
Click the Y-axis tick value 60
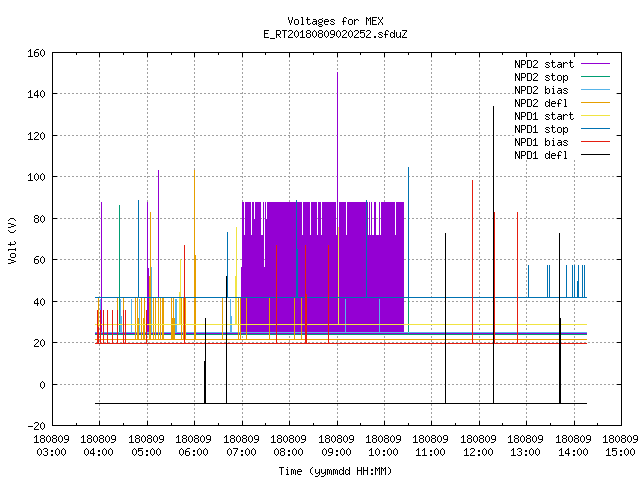(39, 260)
